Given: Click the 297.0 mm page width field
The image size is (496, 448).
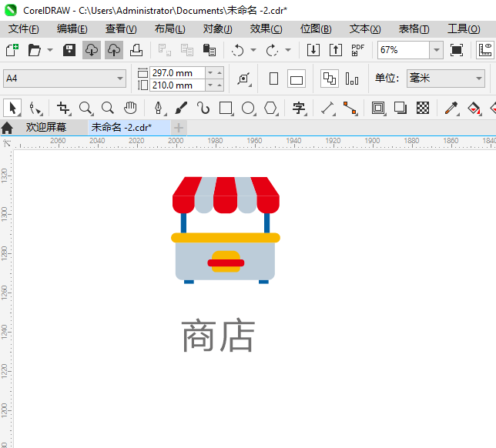Looking at the screenshot, I should click(x=177, y=73).
